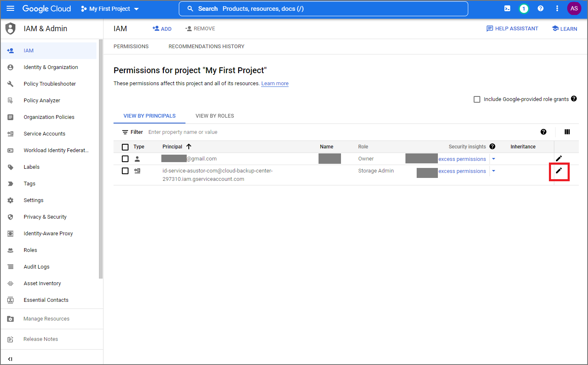The image size is (588, 365).
Task: Activate Cloud Shell terminal icon
Action: tap(507, 9)
